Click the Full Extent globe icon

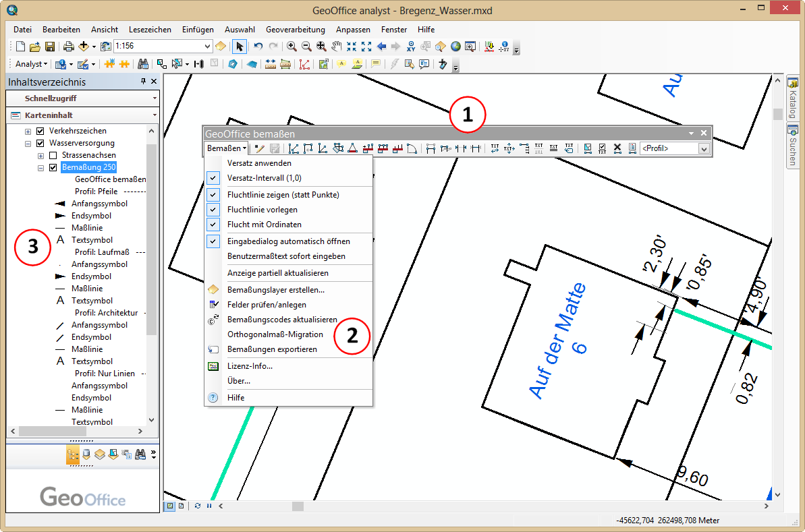[x=455, y=47]
